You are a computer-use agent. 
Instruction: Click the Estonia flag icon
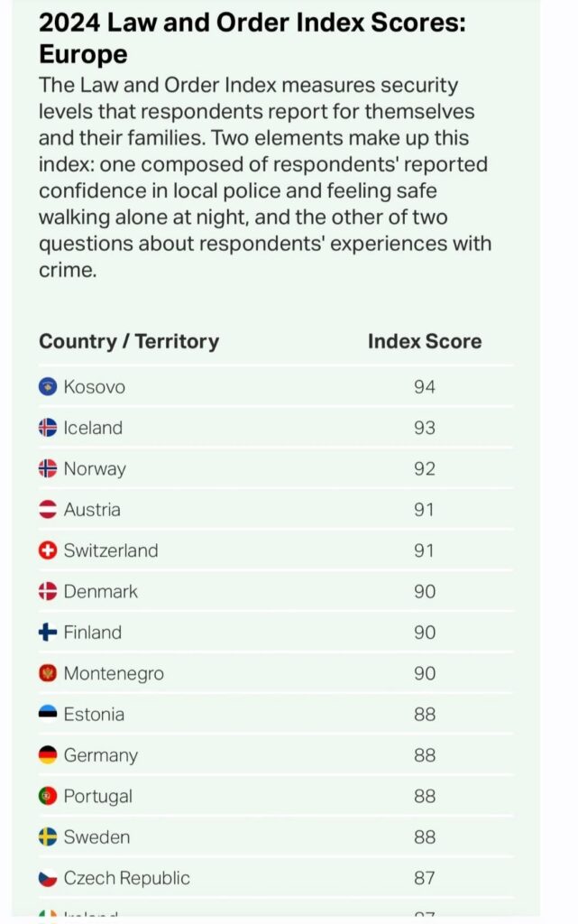click(48, 715)
